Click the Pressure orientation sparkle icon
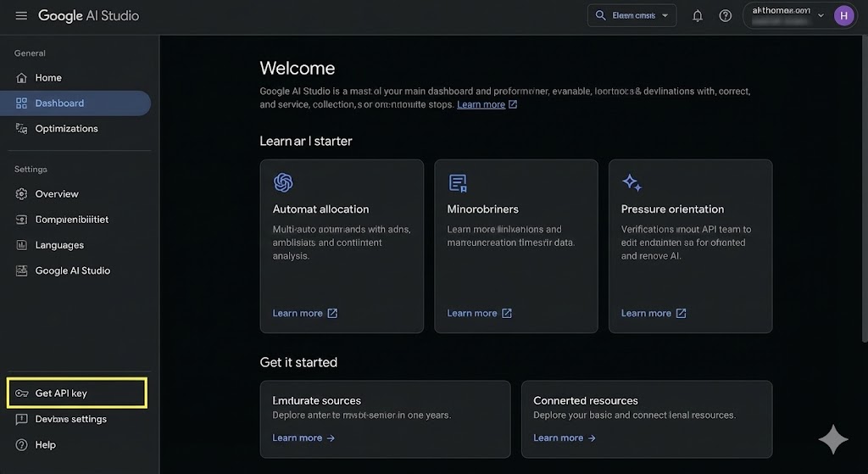This screenshot has width=868, height=474. pos(632,182)
